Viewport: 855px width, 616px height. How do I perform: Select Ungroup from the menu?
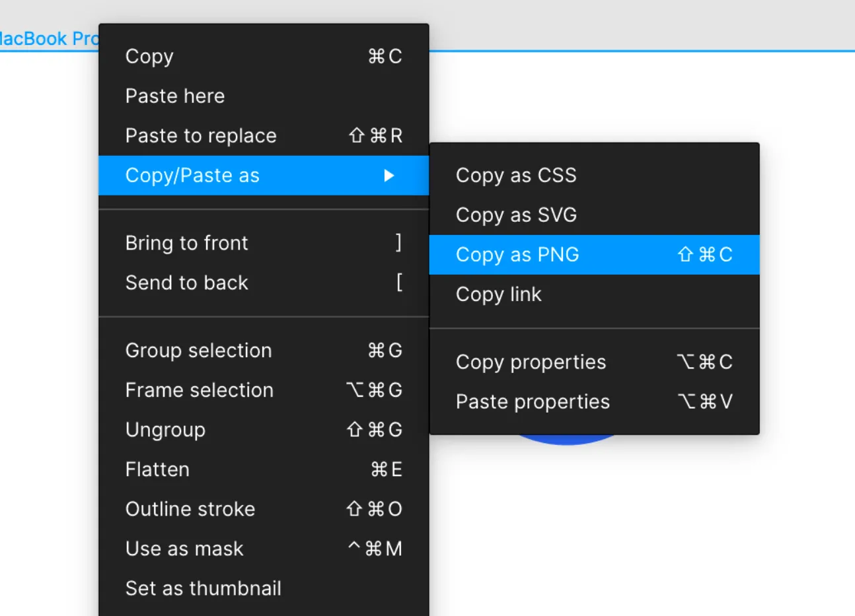click(264, 429)
